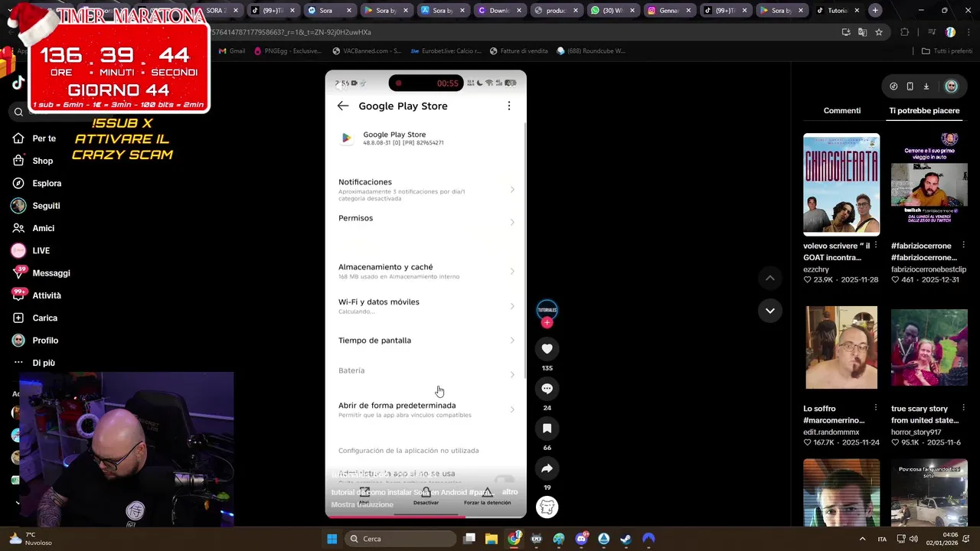980x551 pixels.
Task: Switch to the Ti potrebbe piacere tab
Action: click(924, 111)
